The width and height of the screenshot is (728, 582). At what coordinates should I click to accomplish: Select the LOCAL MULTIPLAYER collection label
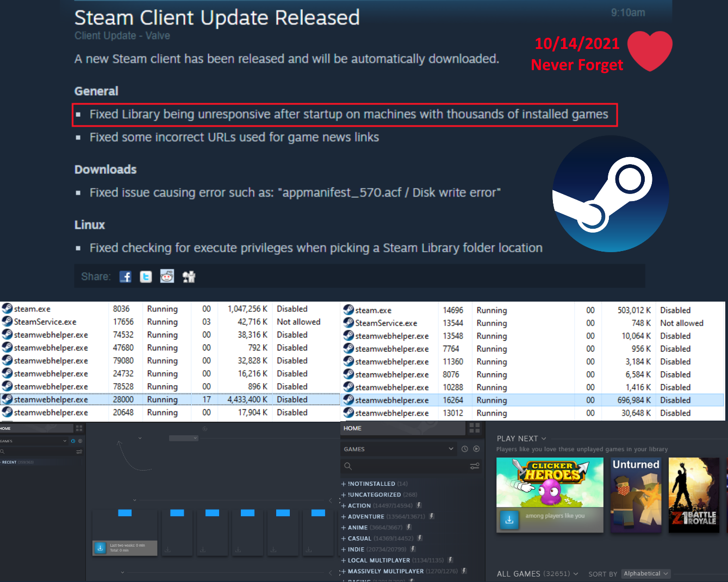[x=379, y=560]
